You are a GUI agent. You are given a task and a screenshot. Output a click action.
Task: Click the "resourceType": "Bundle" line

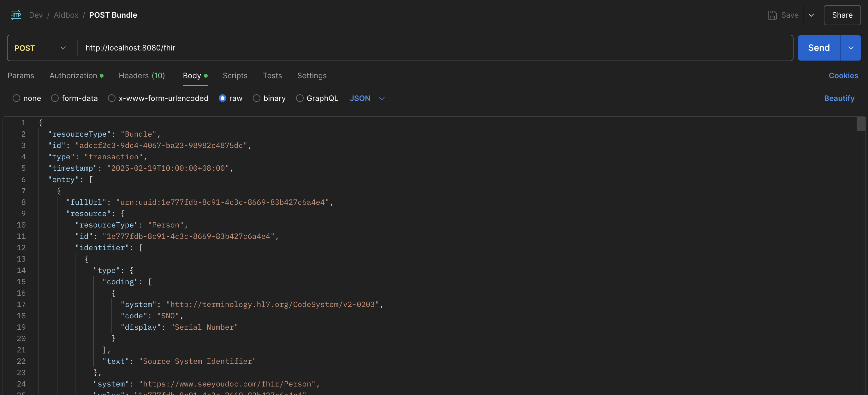point(104,134)
